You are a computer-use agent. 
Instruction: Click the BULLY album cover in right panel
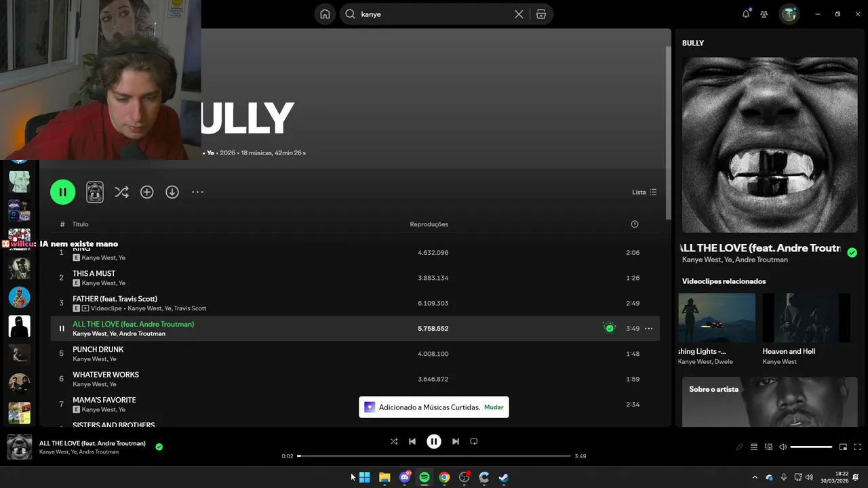[770, 144]
